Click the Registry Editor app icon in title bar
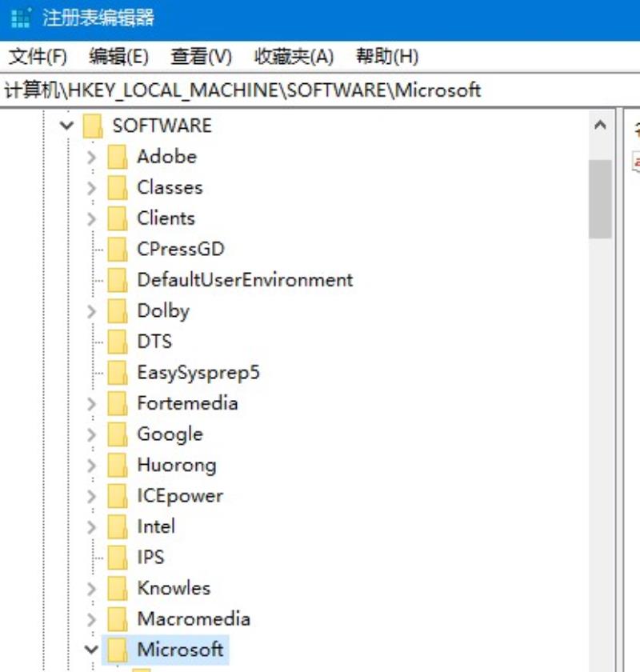The width and height of the screenshot is (640, 672). [20, 18]
